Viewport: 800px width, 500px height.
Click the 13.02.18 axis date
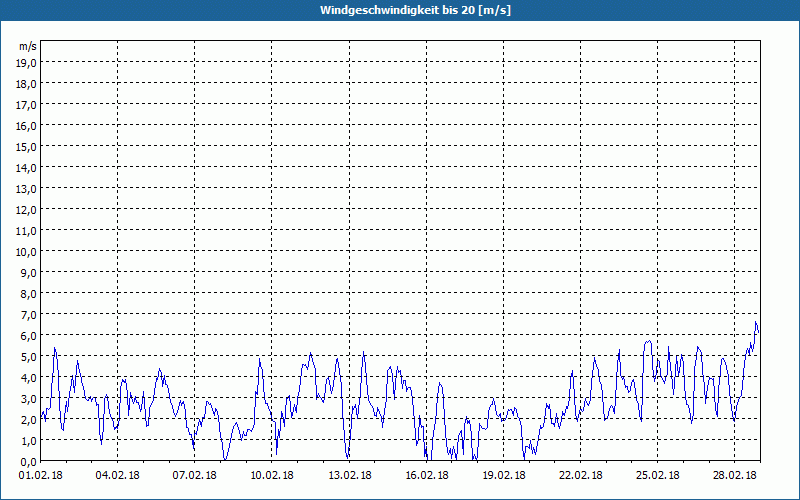click(x=349, y=475)
